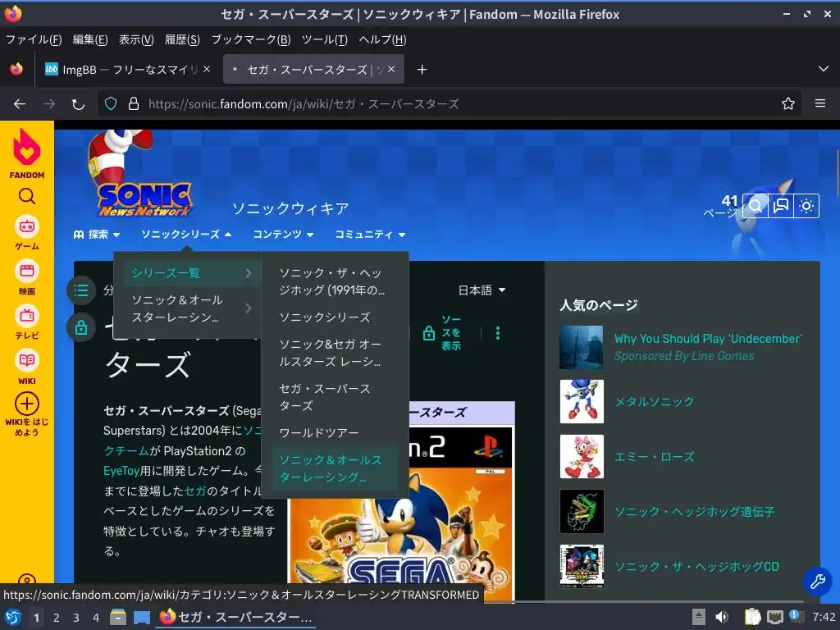Bookmark this page with star icon
840x630 pixels.
click(787, 103)
